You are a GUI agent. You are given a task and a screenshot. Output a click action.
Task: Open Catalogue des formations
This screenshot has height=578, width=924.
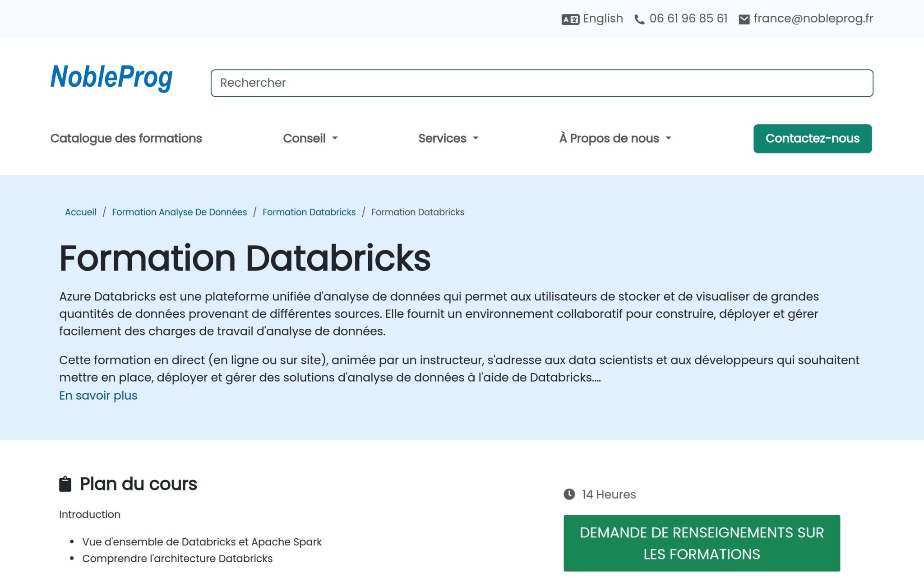click(x=126, y=138)
